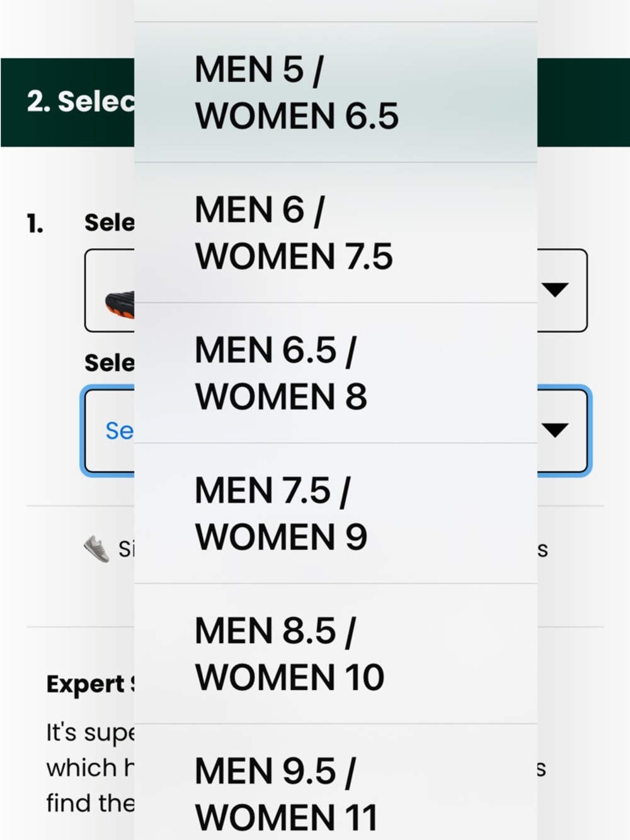The height and width of the screenshot is (840, 630).
Task: Click the first Select label above shoe box
Action: click(110, 222)
